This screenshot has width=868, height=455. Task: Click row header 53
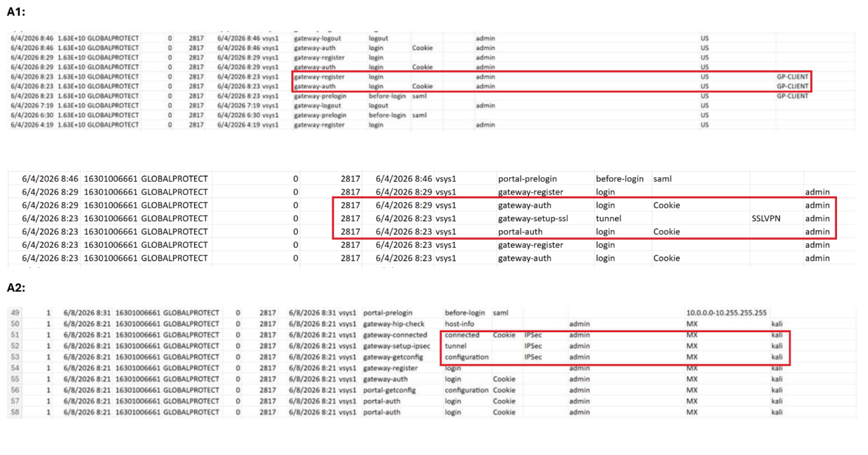[x=16, y=357]
